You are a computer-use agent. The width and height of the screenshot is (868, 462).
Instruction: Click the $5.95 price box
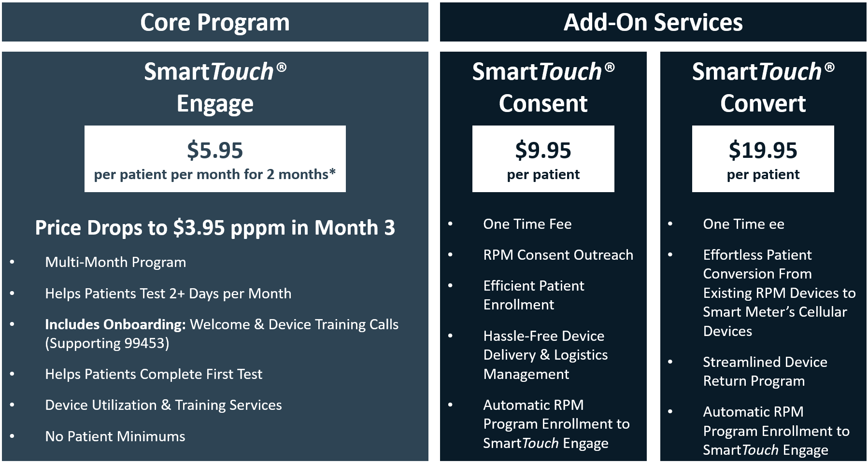coord(215,159)
